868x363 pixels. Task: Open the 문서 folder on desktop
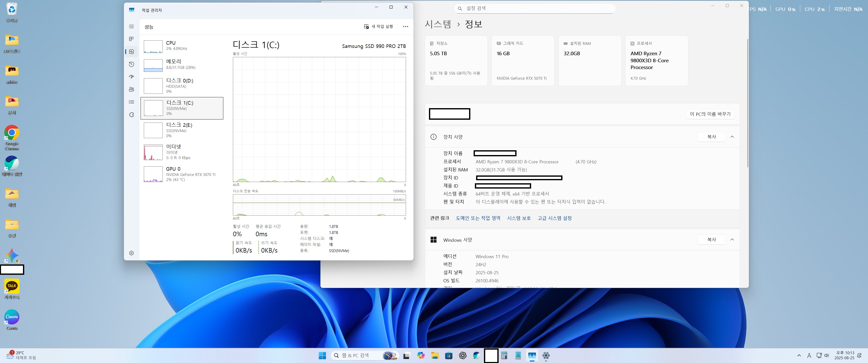(12, 105)
